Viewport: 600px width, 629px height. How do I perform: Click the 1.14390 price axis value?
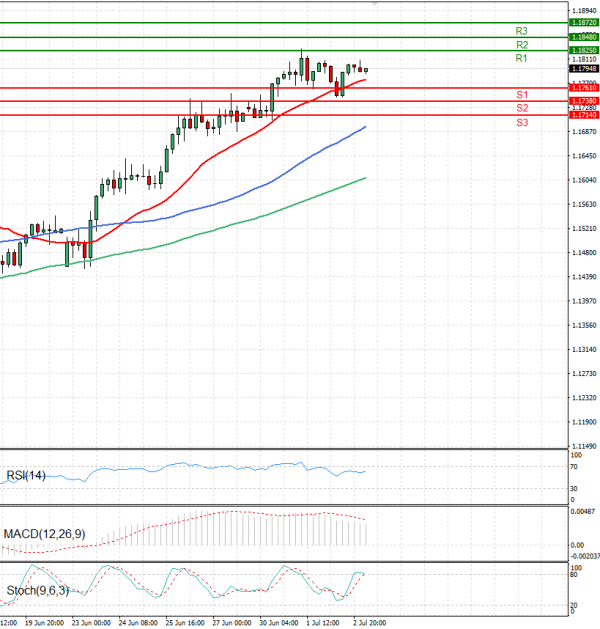(x=584, y=277)
